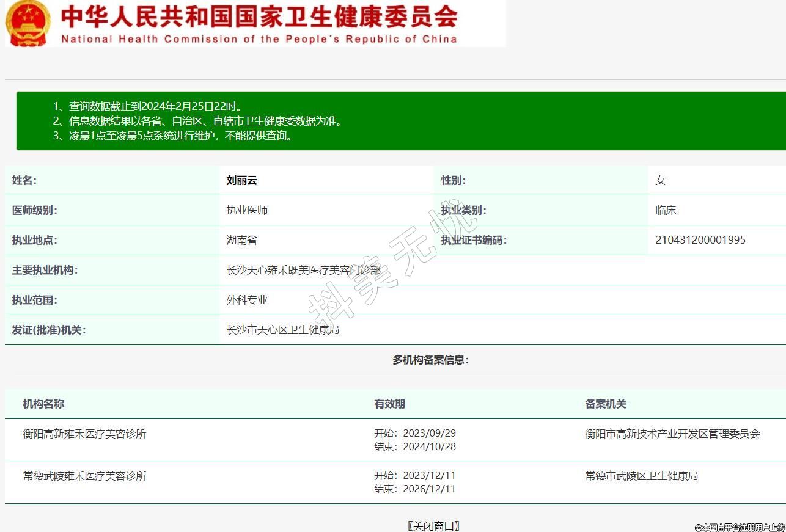Image resolution: width=786 pixels, height=532 pixels.
Task: Click the end date 2024/10/28
Action: point(429,446)
